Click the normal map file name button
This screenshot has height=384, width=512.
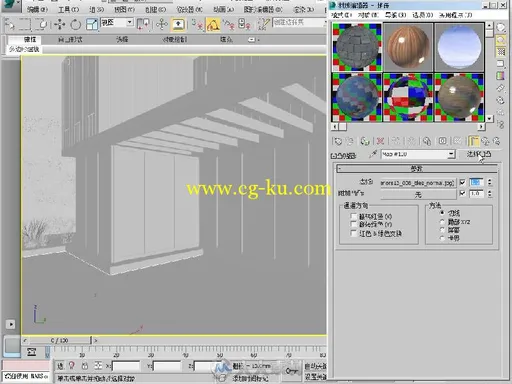(418, 183)
